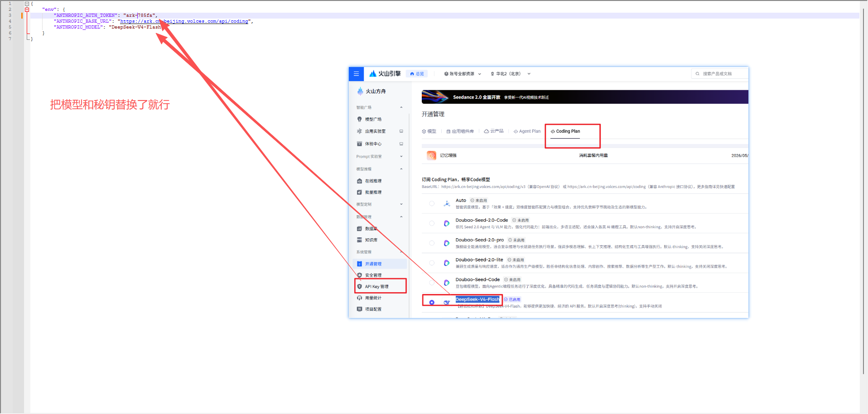The image size is (868, 414).
Task: Click the 消耗套餐内用量 text
Action: (593, 155)
